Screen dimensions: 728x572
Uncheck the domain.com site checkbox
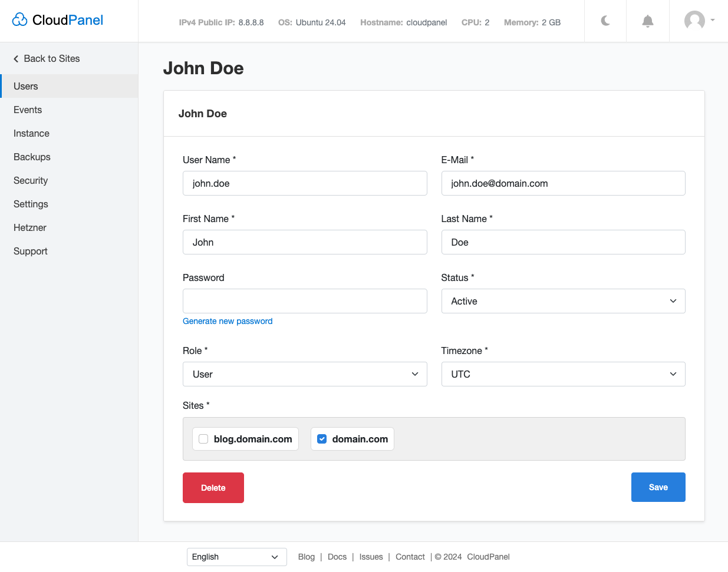(x=322, y=439)
